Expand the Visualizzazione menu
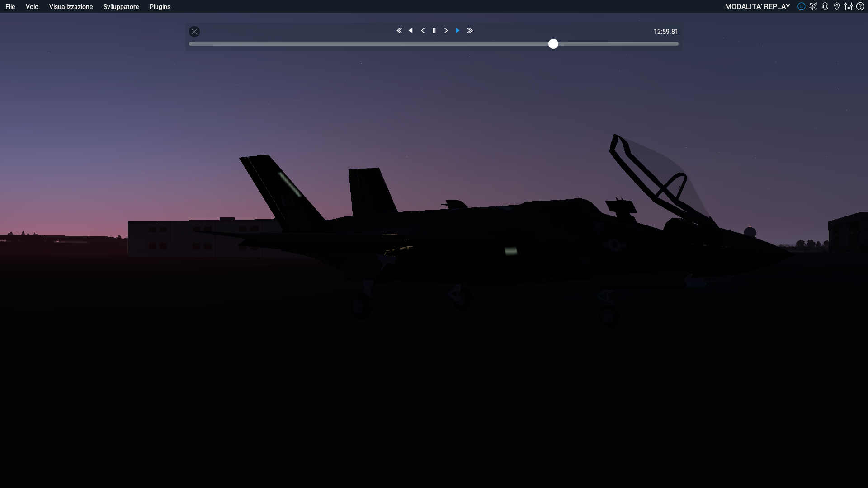This screenshot has width=868, height=488. tap(71, 7)
